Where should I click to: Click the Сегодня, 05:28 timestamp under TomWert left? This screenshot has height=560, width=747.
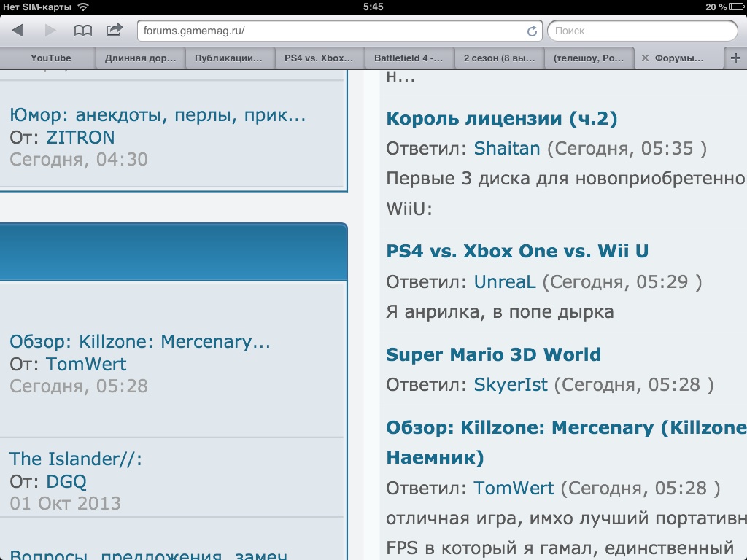79,386
